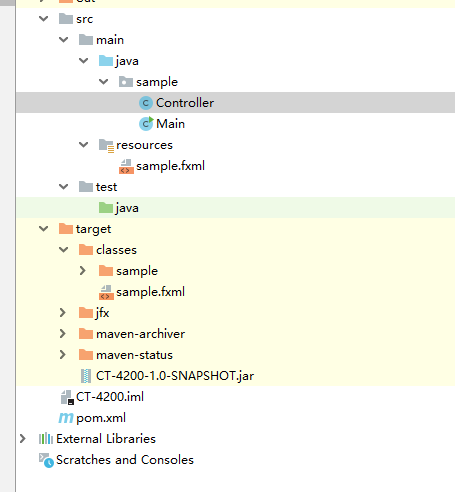The image size is (455, 492).
Task: Select the main folder label
Action: pos(110,40)
